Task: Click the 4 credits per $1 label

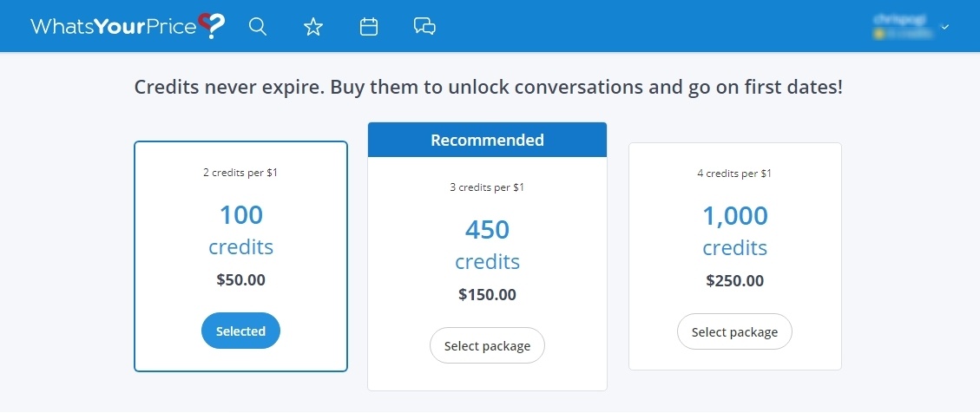Action: [x=734, y=174]
